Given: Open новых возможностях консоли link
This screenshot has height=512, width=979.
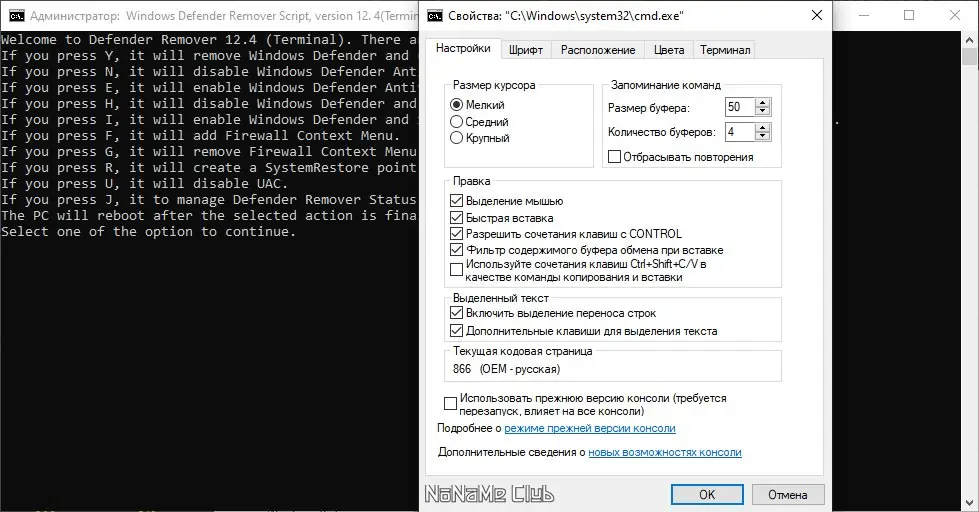Looking at the screenshot, I should pyautogui.click(x=665, y=452).
